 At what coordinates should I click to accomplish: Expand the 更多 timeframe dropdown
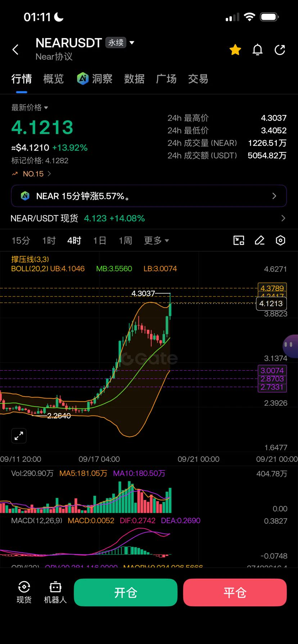coord(156,240)
